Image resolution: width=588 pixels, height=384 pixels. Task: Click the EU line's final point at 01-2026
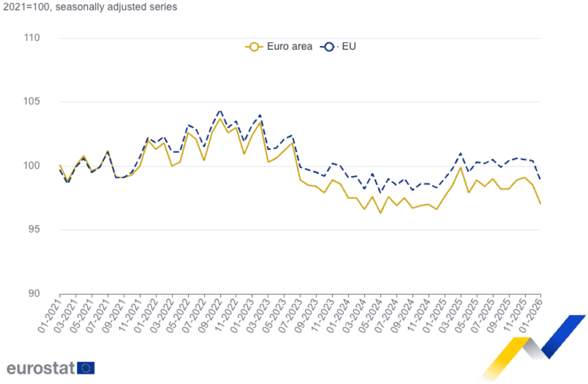coord(540,179)
